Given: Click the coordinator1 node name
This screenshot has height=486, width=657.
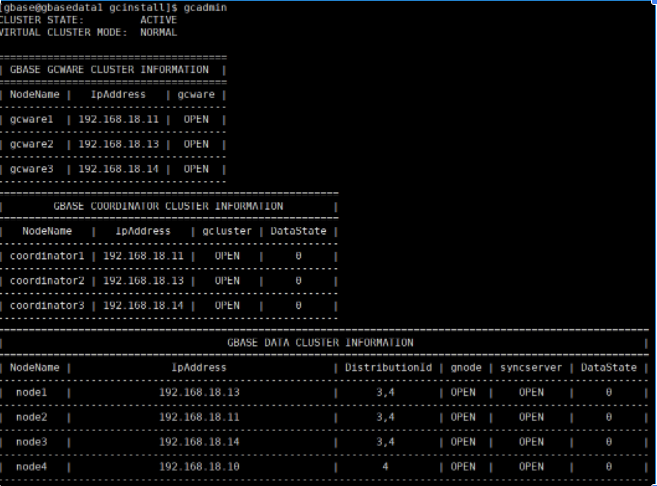Looking at the screenshot, I should pyautogui.click(x=47, y=256).
